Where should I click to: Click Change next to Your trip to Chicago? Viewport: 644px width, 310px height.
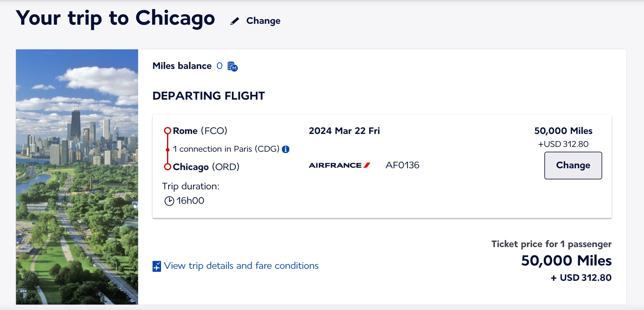263,20
